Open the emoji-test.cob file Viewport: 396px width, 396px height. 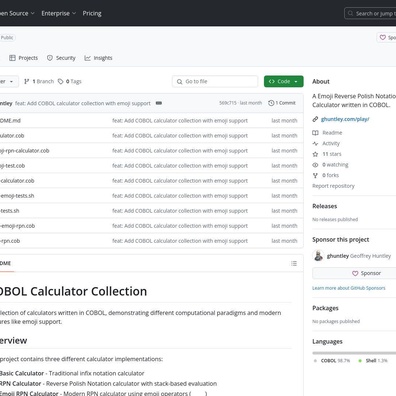(x=12, y=166)
